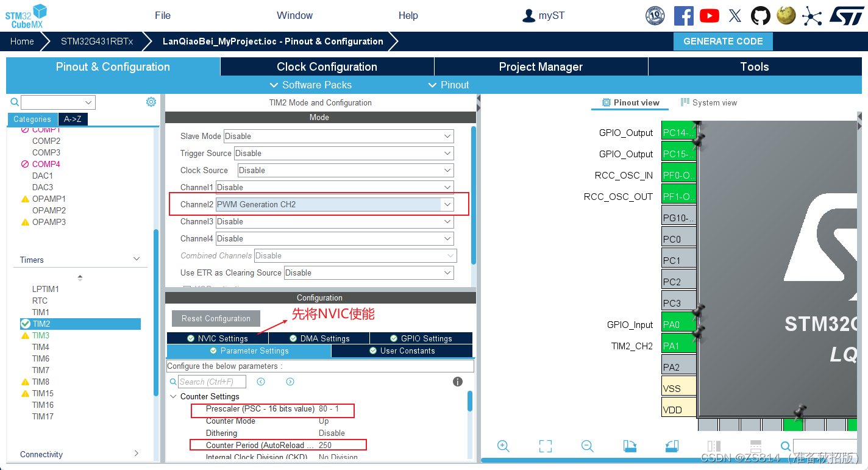
Task: Open the categories settings gear icon
Action: coord(151,102)
